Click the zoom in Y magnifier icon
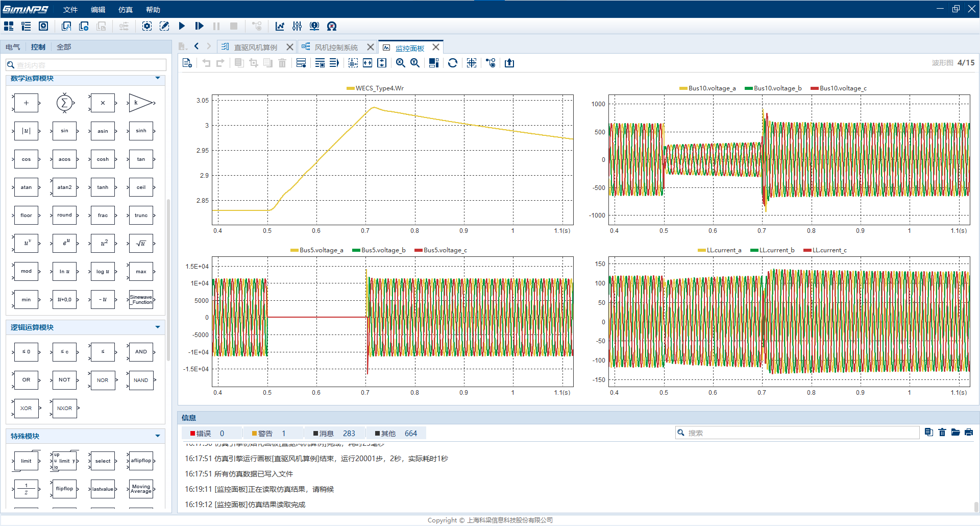The height and width of the screenshot is (526, 980). click(x=415, y=63)
